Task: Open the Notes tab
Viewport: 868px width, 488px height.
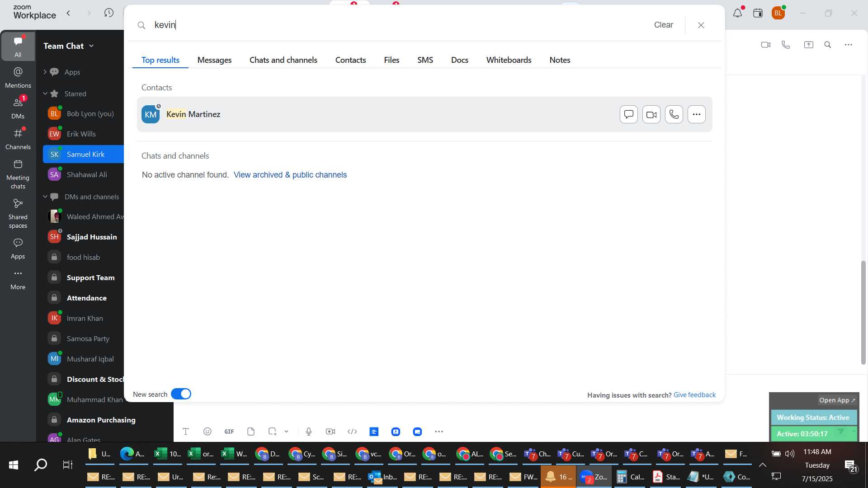Action: coord(560,60)
